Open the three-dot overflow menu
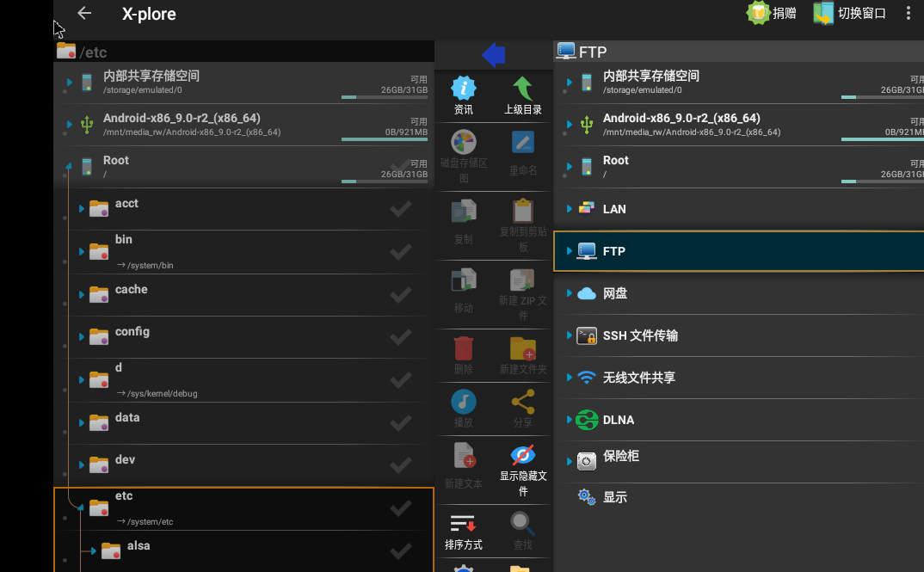This screenshot has width=924, height=572. (908, 13)
